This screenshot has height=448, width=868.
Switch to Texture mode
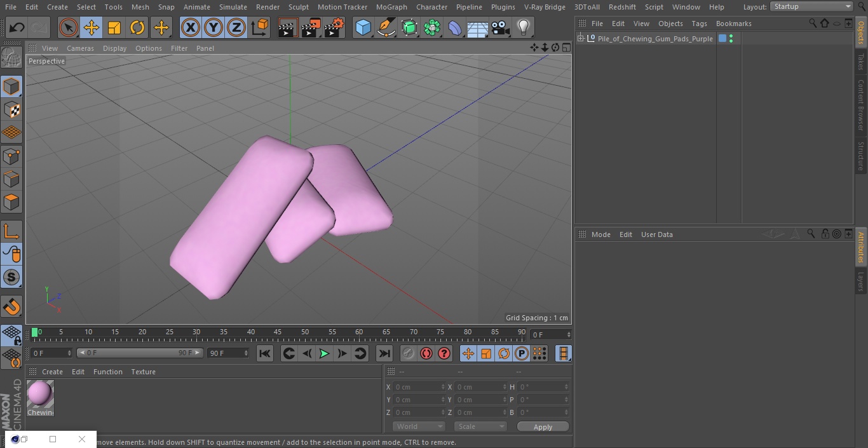(x=11, y=110)
